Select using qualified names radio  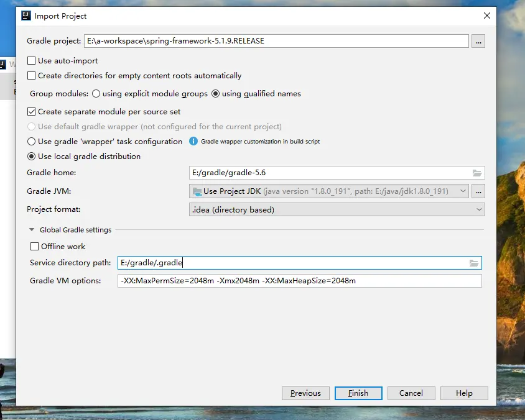point(216,94)
